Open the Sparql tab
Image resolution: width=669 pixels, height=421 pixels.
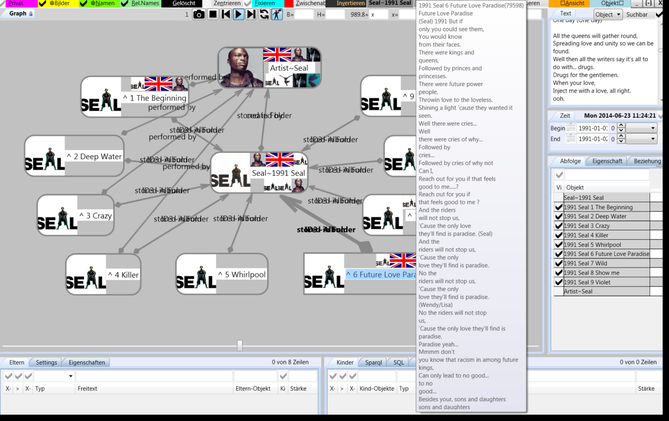tap(373, 362)
